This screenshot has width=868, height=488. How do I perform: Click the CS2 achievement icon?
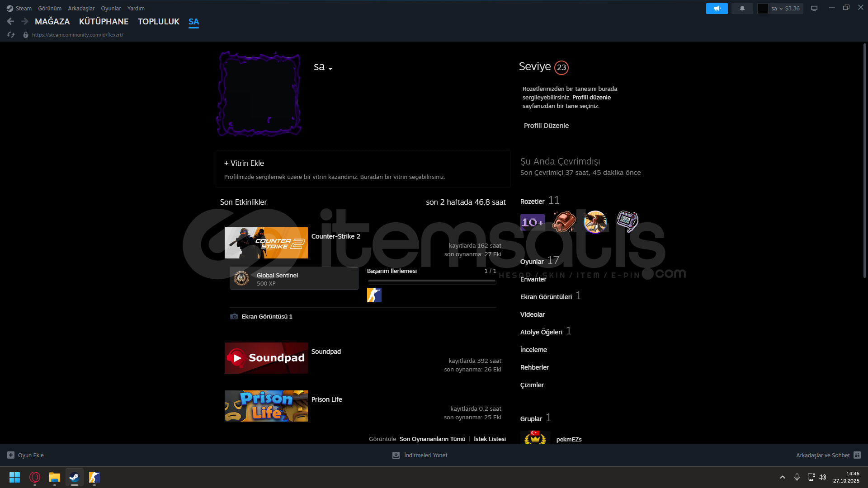[374, 295]
